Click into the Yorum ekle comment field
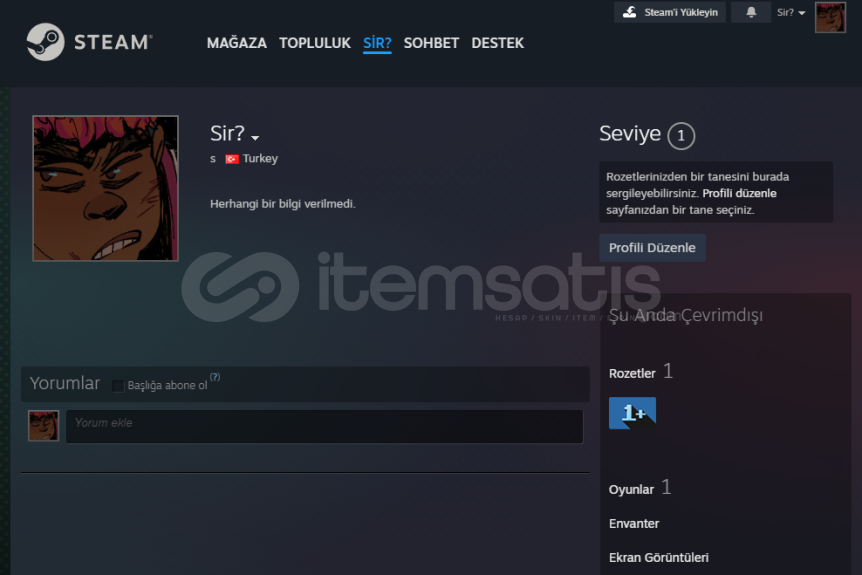Viewport: 862px width, 575px height. 324,426
